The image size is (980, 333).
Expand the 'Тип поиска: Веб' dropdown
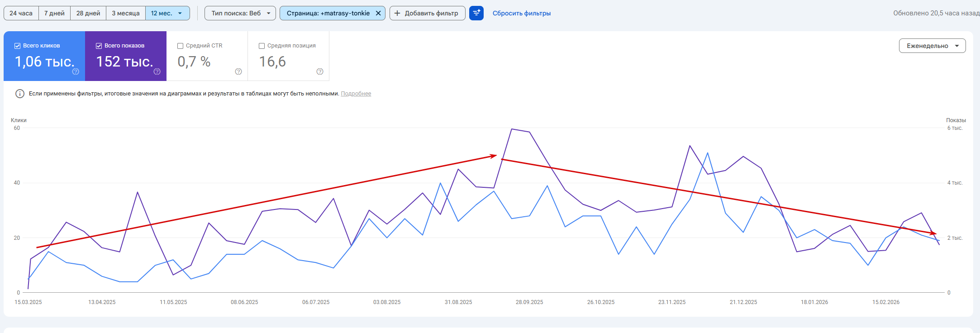pyautogui.click(x=240, y=13)
